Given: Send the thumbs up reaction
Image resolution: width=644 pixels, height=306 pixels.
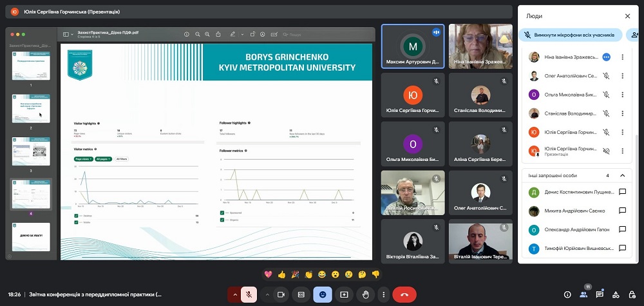Looking at the screenshot, I should pos(281,274).
